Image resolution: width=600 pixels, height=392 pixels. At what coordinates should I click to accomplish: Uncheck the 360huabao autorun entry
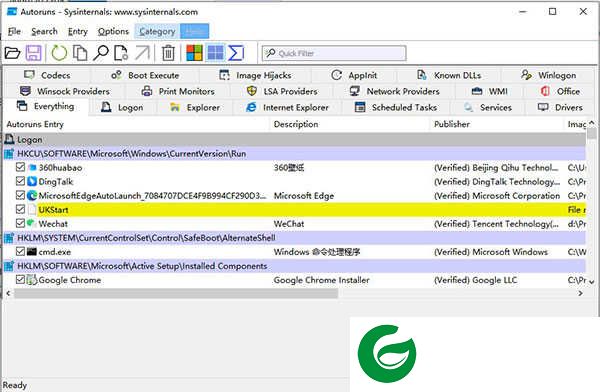point(20,167)
